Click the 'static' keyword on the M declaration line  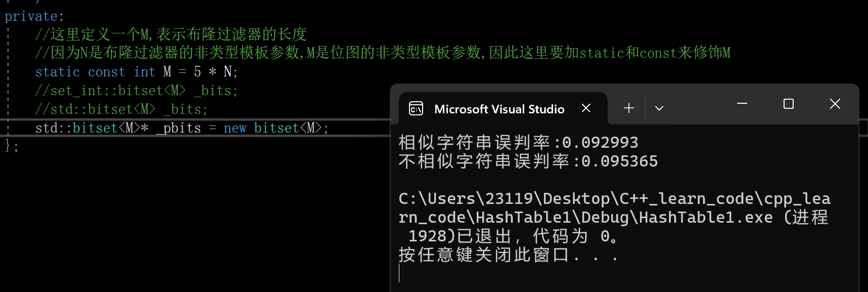pyautogui.click(x=58, y=72)
